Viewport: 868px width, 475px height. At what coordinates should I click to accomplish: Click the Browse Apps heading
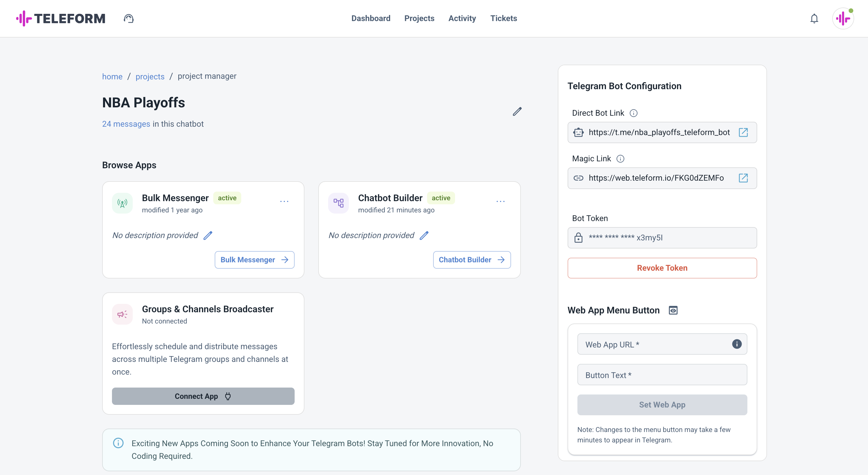(129, 165)
